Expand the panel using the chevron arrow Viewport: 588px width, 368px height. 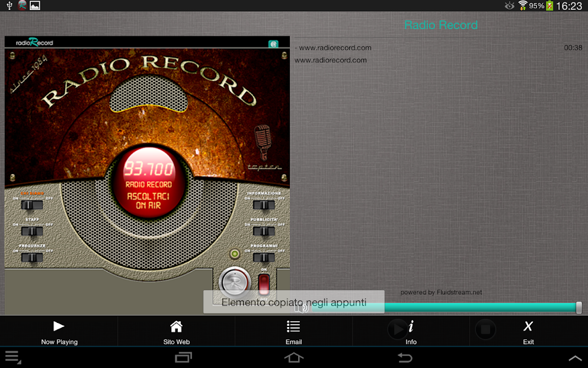point(574,358)
